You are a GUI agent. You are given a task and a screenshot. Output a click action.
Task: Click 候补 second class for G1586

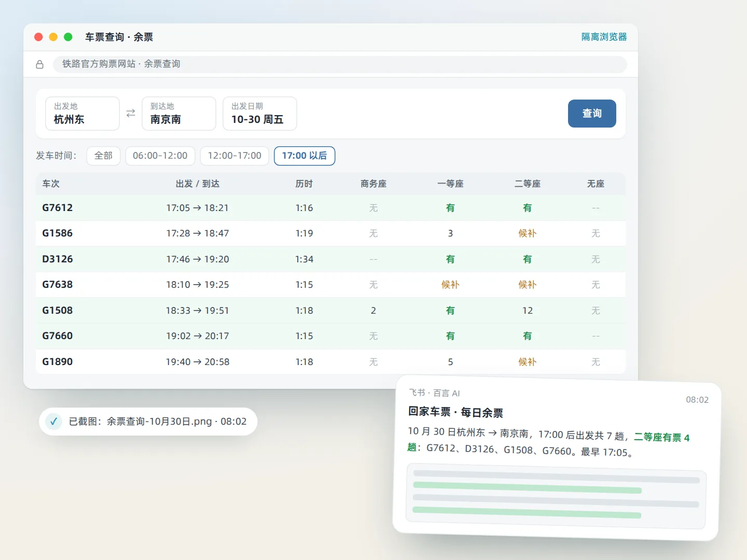pos(528,233)
